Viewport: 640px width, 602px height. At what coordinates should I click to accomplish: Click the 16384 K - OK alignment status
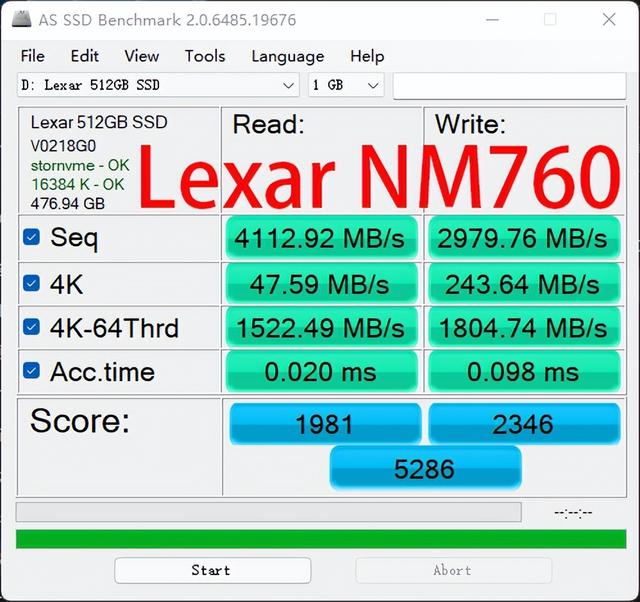78,184
